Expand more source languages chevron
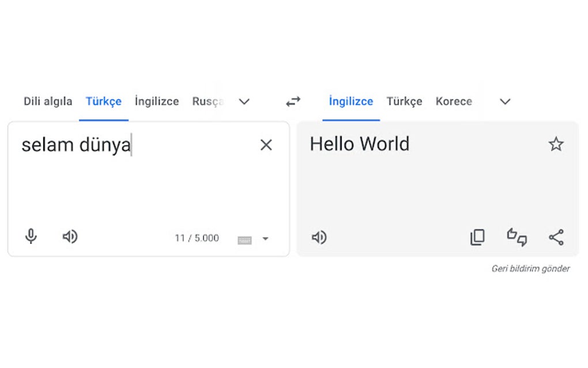Image resolution: width=588 pixels, height=368 pixels. 244,102
